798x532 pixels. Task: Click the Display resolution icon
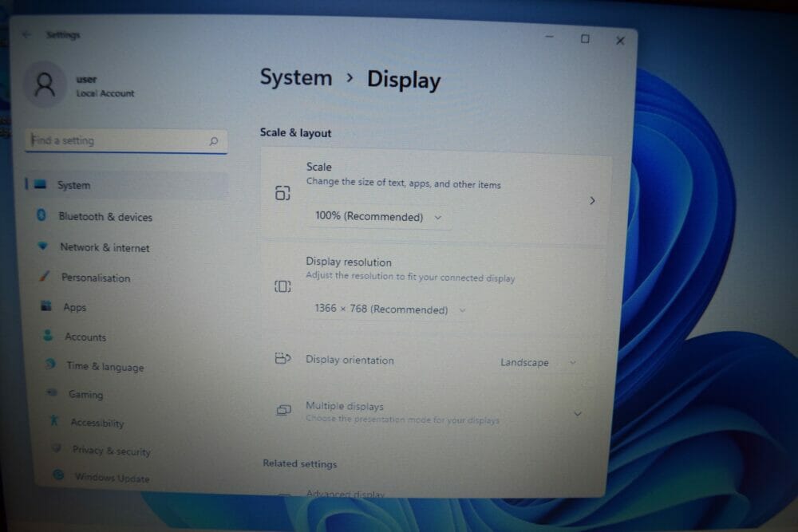(282, 286)
